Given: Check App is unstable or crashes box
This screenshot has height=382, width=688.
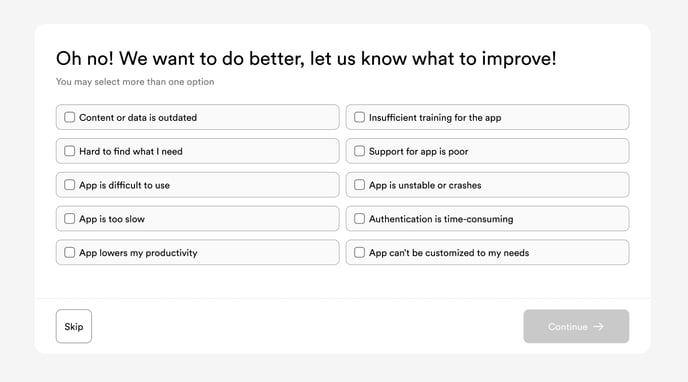Looking at the screenshot, I should pos(359,185).
